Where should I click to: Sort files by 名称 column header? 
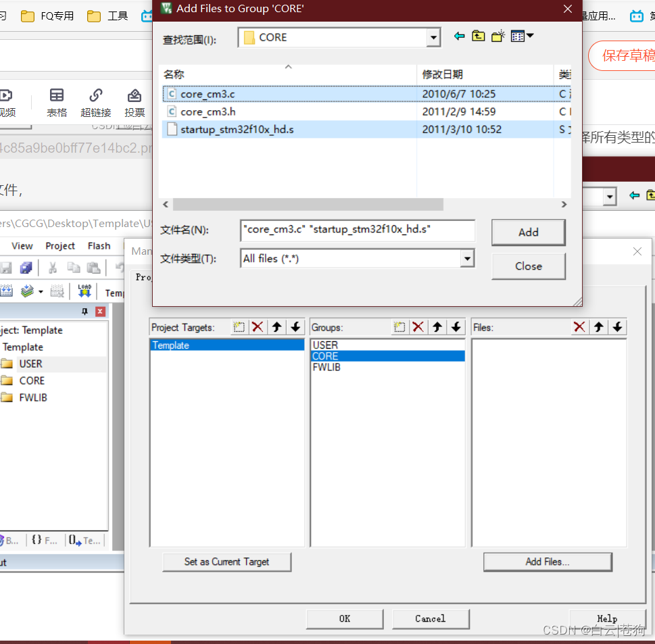coord(288,74)
